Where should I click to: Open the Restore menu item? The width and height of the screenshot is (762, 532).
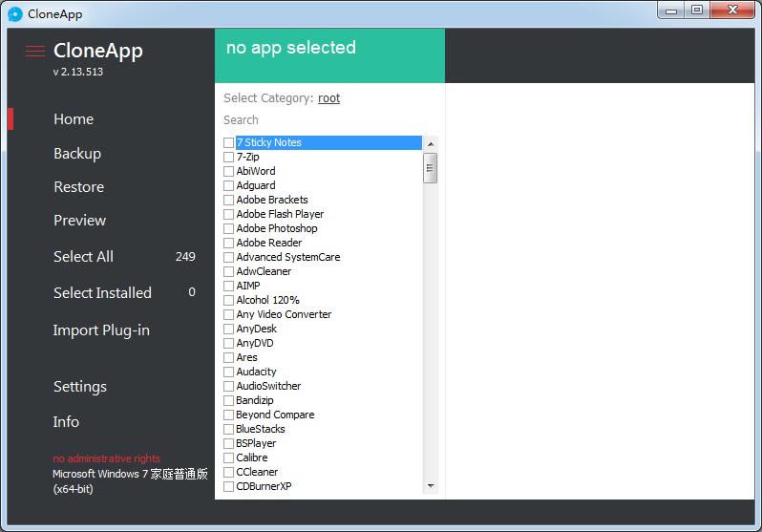pos(78,187)
